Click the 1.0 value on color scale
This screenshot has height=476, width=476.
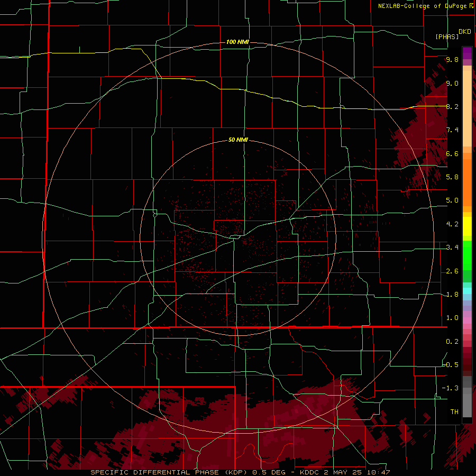[452, 318]
